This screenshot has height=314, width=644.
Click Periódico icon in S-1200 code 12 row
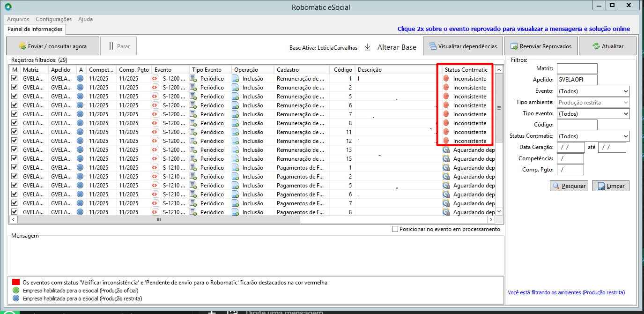[x=193, y=141]
